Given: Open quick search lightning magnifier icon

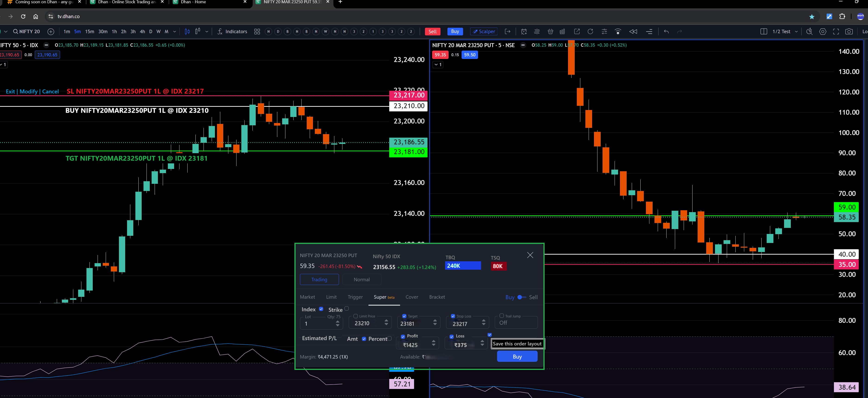Looking at the screenshot, I should click(809, 31).
